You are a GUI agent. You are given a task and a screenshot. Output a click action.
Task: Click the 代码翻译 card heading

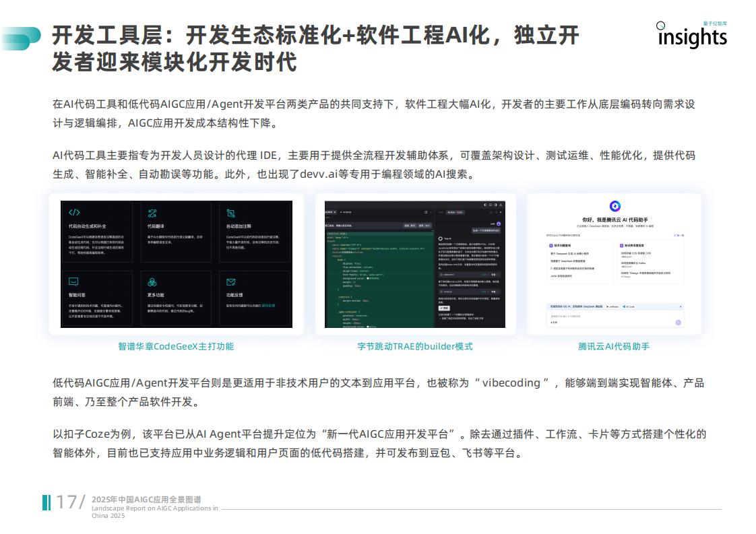156,226
